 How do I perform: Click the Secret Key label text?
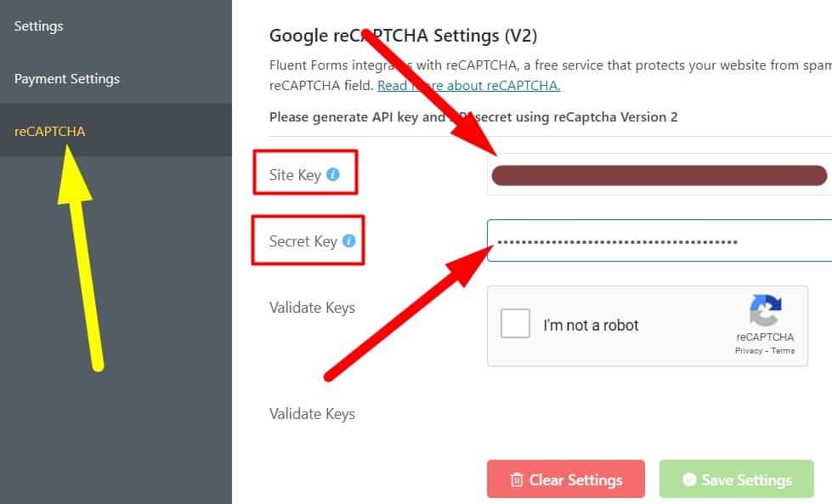click(303, 241)
